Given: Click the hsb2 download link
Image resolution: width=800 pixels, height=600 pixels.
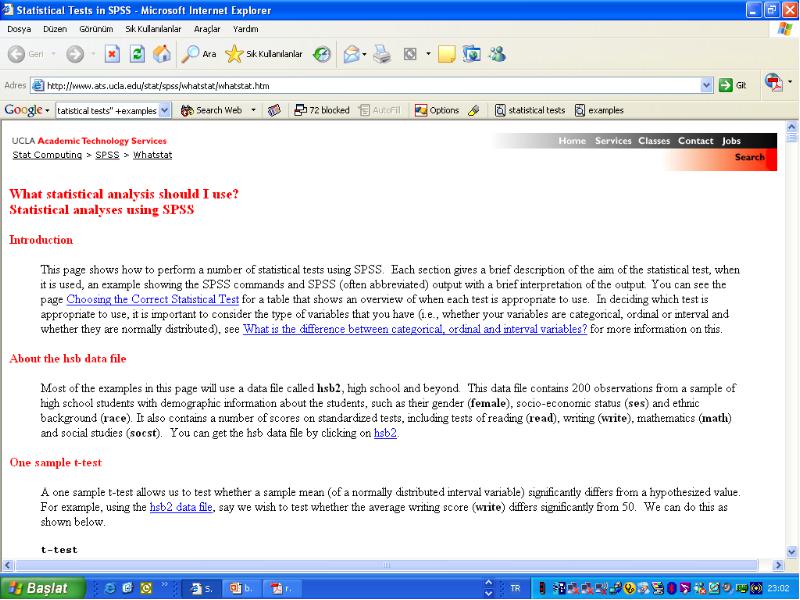Looking at the screenshot, I should click(x=385, y=433).
